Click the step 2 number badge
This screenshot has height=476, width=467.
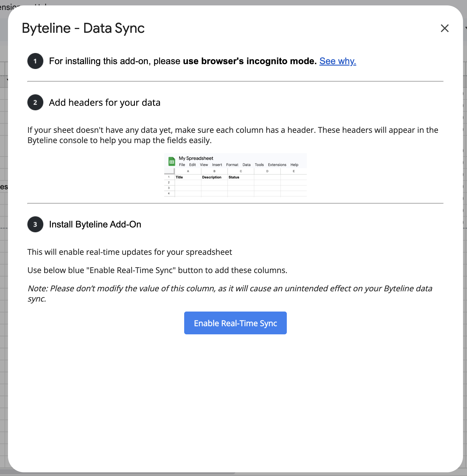[x=35, y=102]
